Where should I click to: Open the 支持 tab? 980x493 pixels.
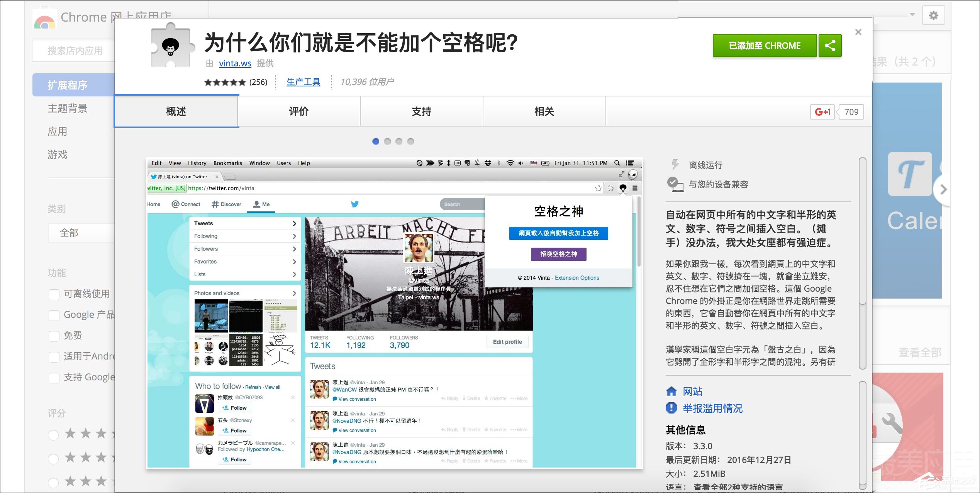pyautogui.click(x=421, y=111)
